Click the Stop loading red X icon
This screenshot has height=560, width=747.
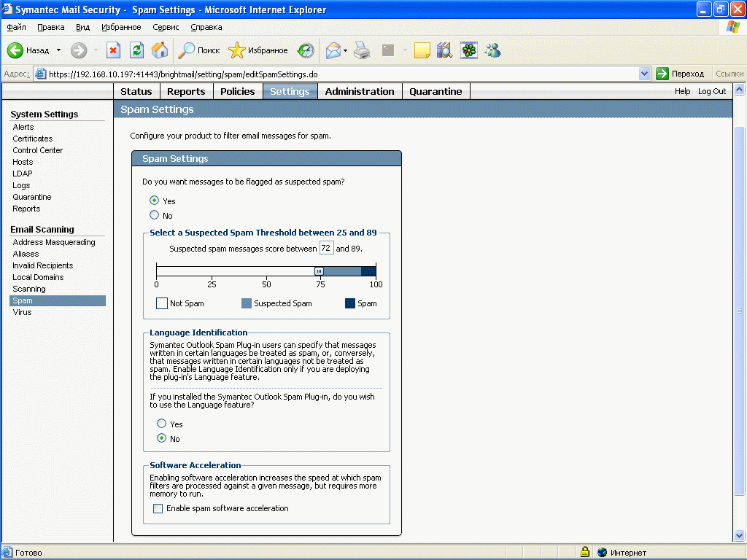113,50
